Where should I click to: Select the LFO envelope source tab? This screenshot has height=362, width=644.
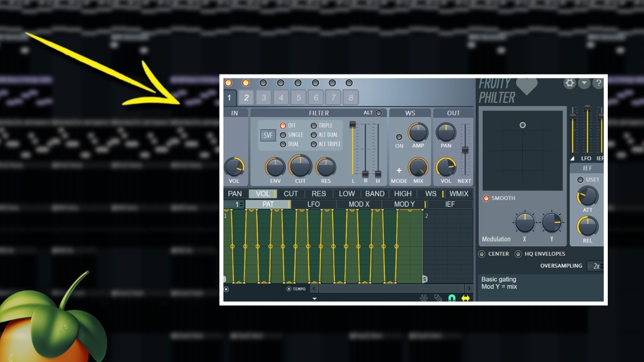click(313, 204)
